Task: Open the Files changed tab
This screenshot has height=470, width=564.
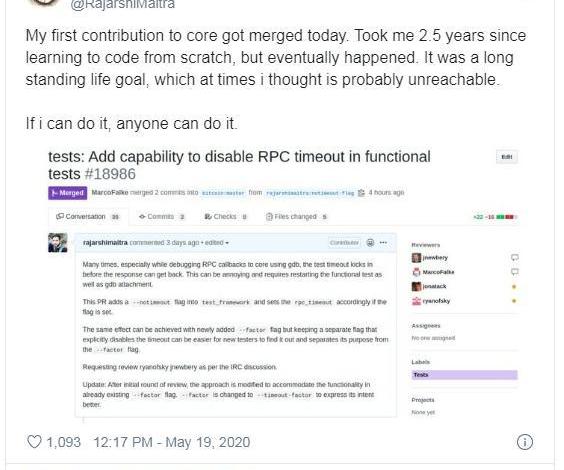Action: point(297,216)
